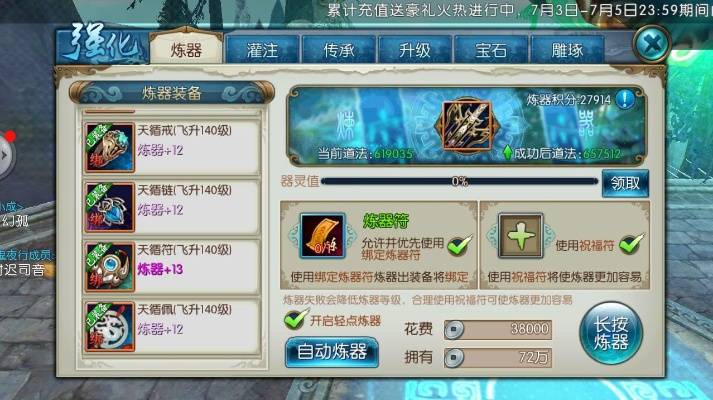Select the 天循符 talisman equipment icon

[x=110, y=267]
